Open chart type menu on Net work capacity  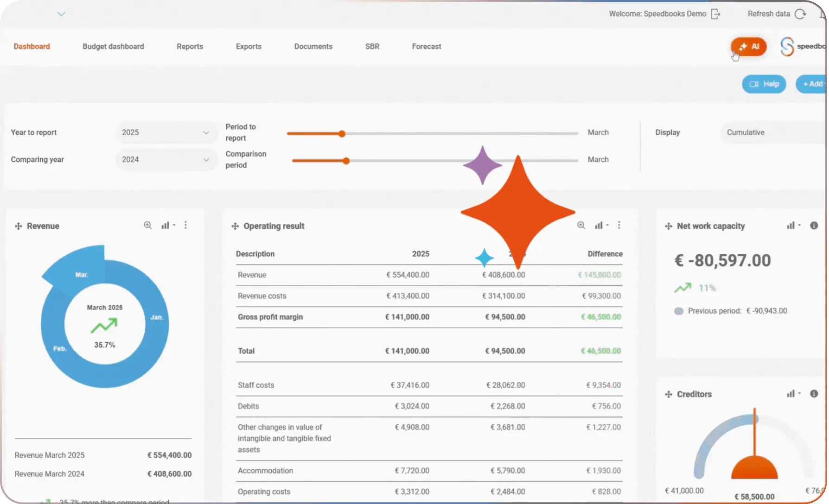793,226
